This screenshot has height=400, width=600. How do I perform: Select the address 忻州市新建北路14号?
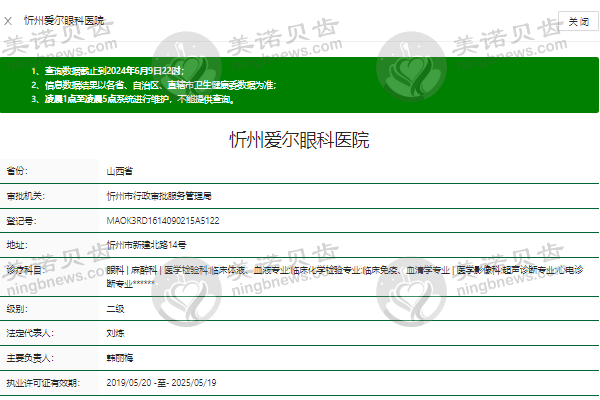click(x=147, y=245)
